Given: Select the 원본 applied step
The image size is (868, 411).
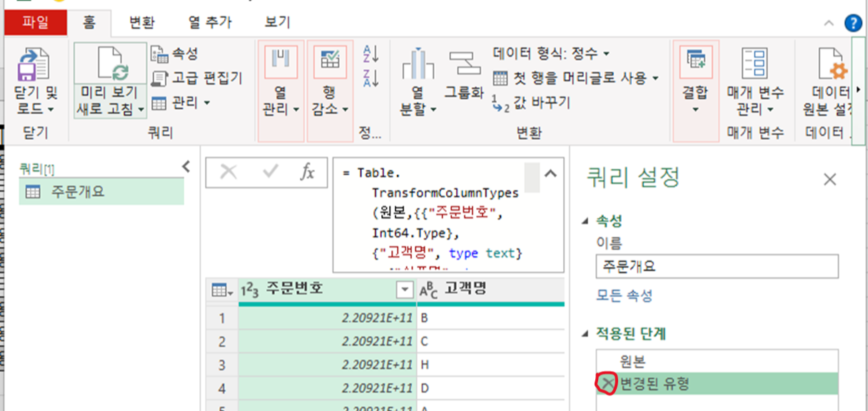Looking at the screenshot, I should click(717, 361).
